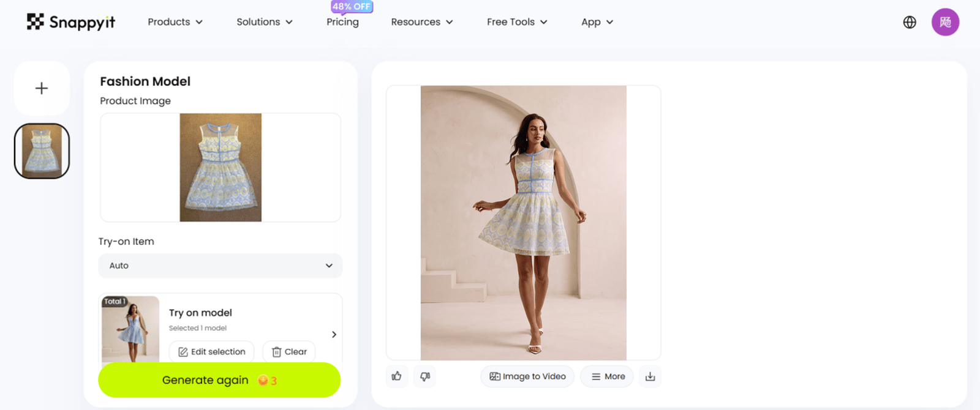Open the purple user avatar menu
This screenshot has width=980, height=410.
945,22
